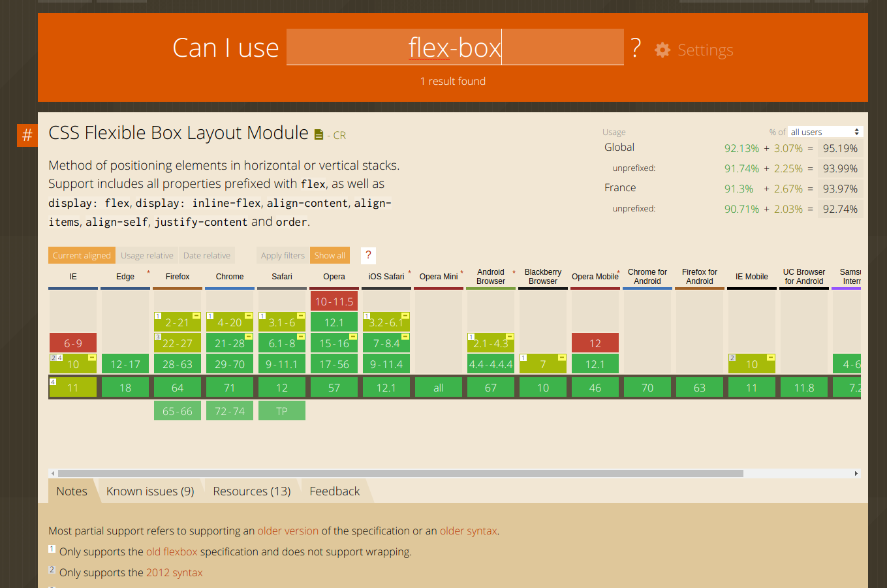Viewport: 887px width, 588px height.
Task: Click the Edge browser header
Action: point(125,277)
